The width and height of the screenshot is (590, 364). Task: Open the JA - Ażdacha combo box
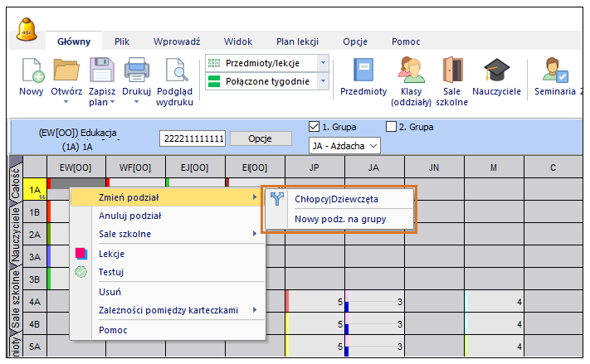click(344, 146)
